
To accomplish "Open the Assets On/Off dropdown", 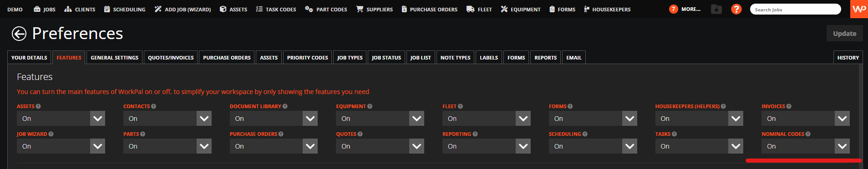I will [61, 119].
